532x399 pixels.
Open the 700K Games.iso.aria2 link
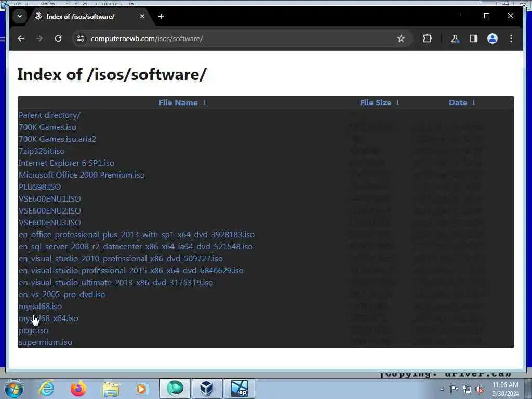coord(57,139)
